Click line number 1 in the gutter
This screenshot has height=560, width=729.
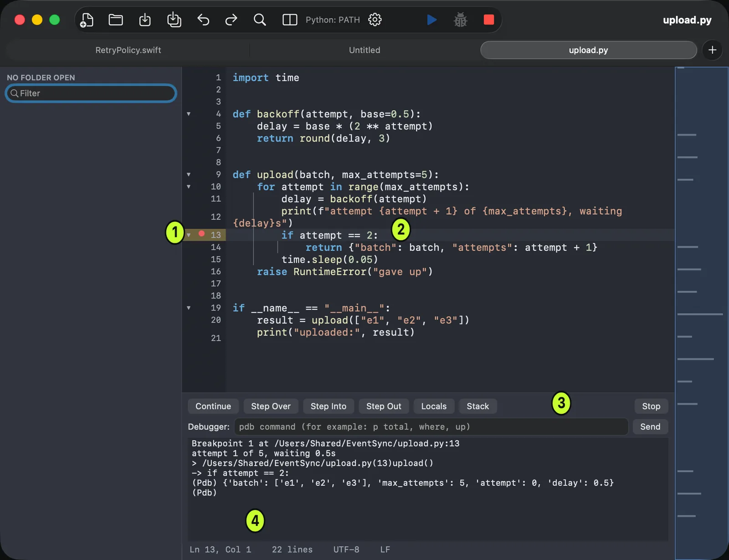218,78
